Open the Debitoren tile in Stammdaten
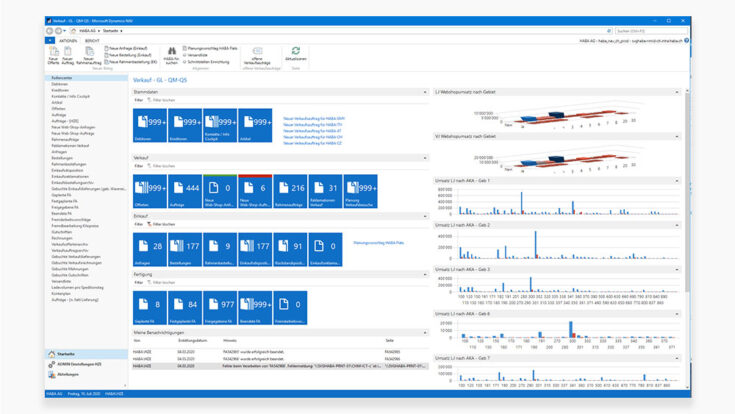 [149, 126]
